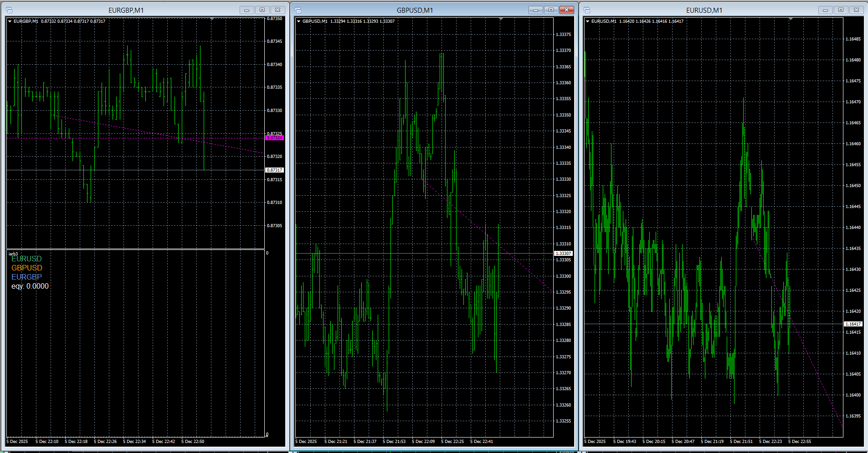
Task: Click the '5 Dec 22:50' time label
Action: (193, 442)
